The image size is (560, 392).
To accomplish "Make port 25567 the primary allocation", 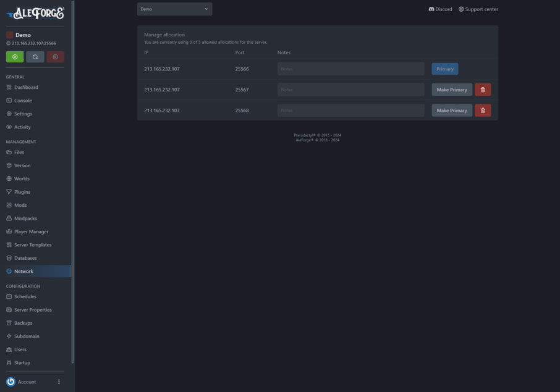I will 451,90.
